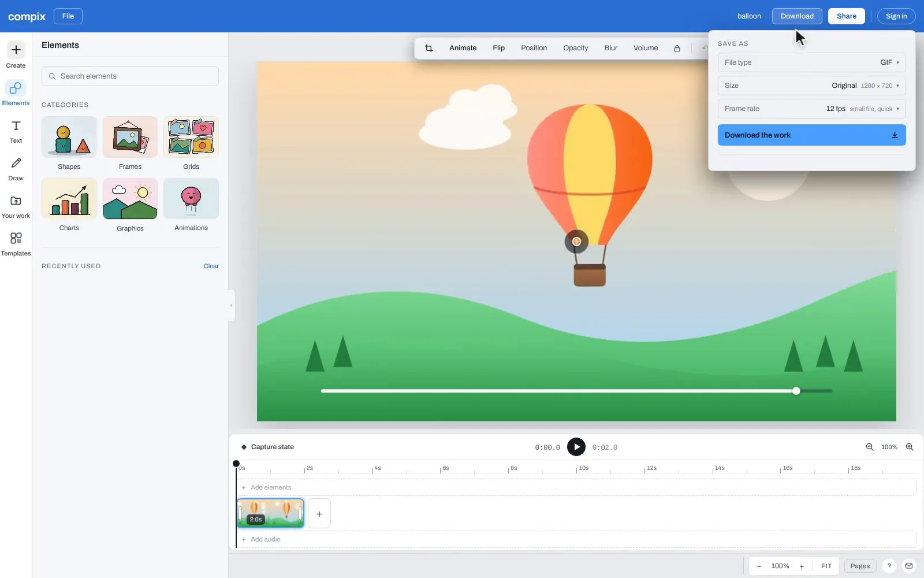Click the FIT zoom button
The width and height of the screenshot is (924, 578).
[826, 566]
